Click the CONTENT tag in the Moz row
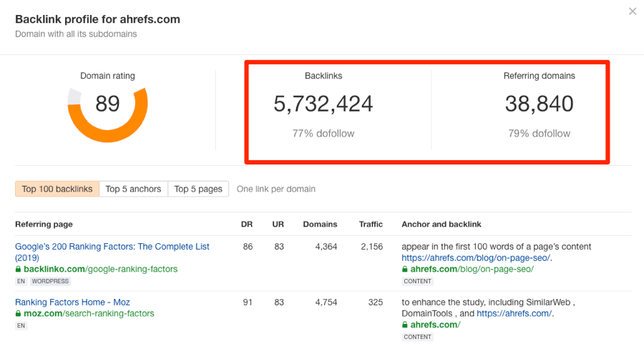The width and height of the screenshot is (644, 344). click(417, 337)
